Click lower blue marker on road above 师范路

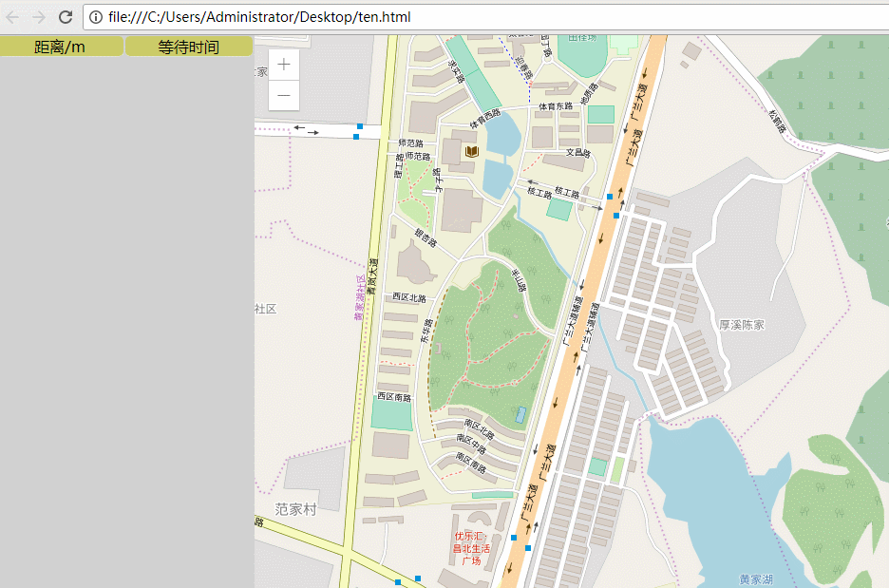356,138
